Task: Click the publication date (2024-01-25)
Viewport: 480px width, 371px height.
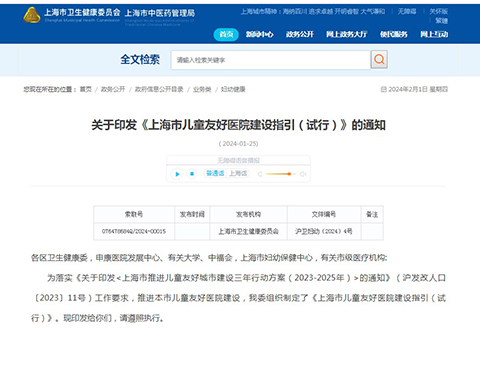Action: point(238,144)
